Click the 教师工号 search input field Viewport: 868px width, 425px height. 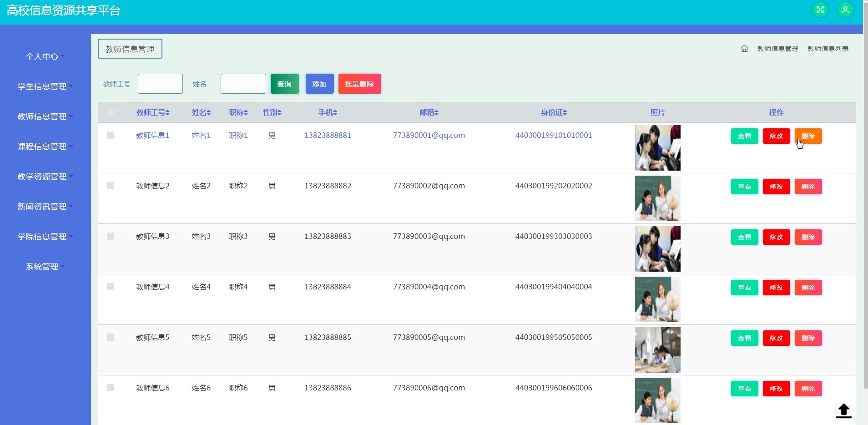160,84
